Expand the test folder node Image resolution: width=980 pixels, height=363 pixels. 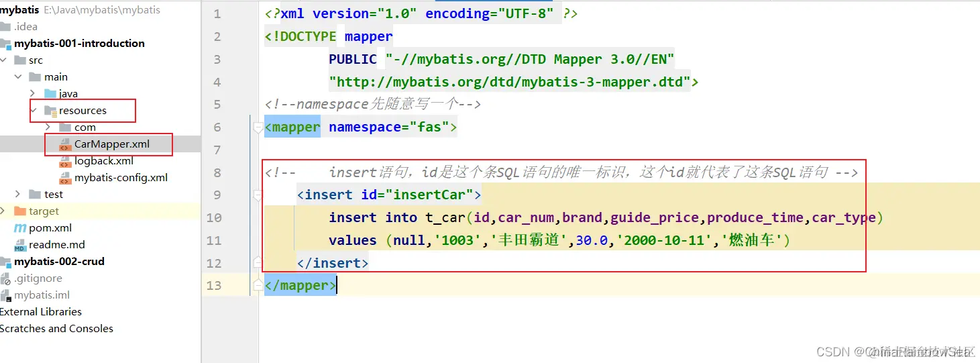click(19, 195)
